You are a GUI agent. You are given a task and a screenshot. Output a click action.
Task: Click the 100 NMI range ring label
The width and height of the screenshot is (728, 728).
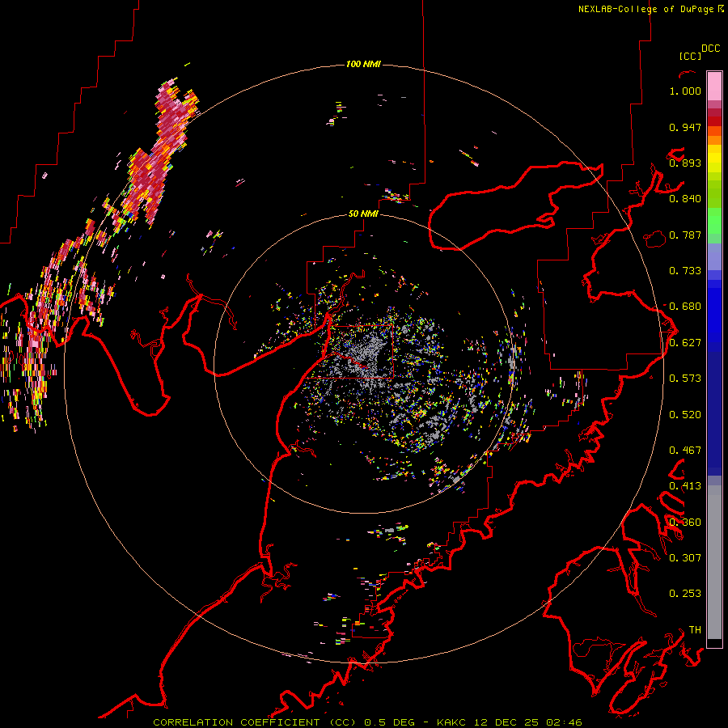pos(363,64)
